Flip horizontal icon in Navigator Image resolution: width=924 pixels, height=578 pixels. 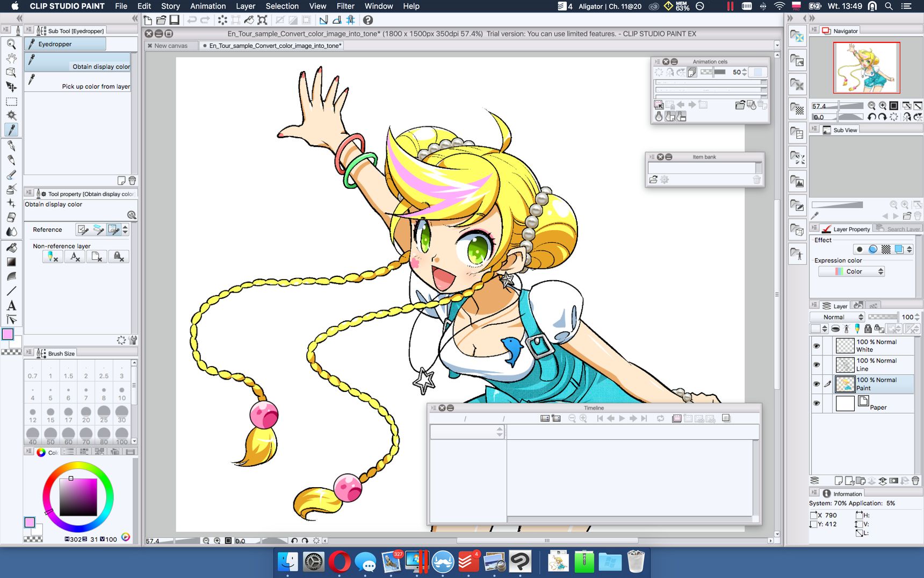coord(907,117)
